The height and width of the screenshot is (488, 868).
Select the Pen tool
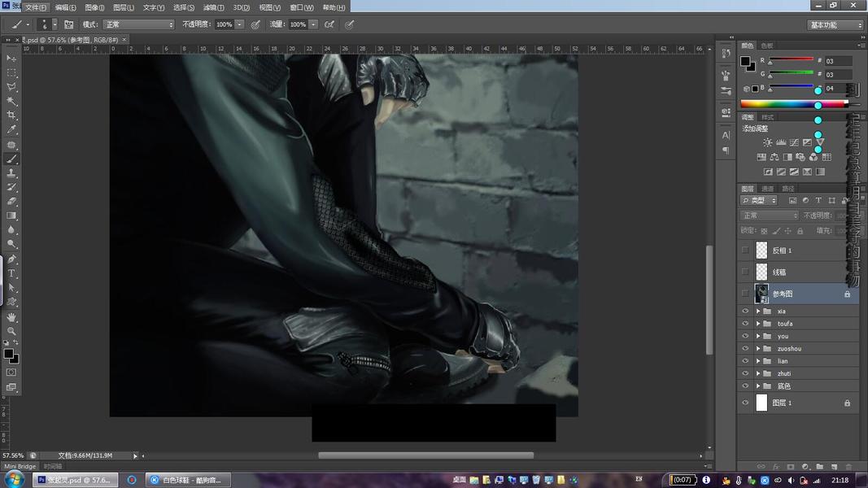click(x=11, y=259)
